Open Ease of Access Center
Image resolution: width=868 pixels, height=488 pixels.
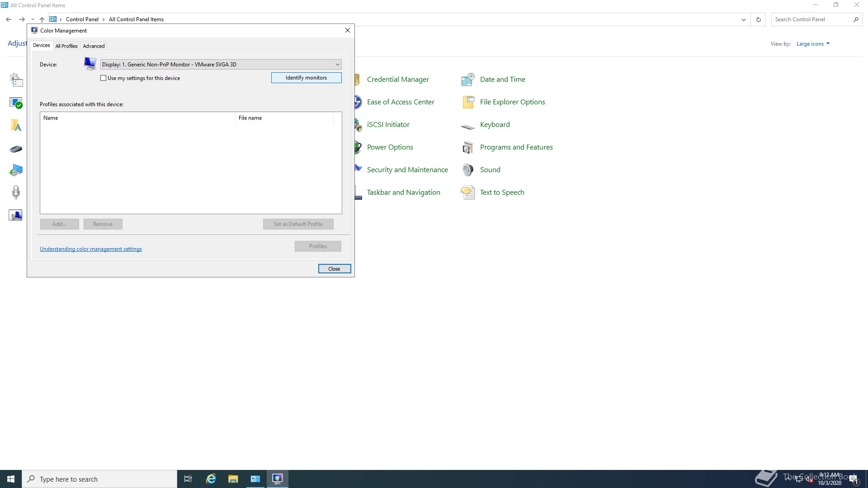click(401, 102)
